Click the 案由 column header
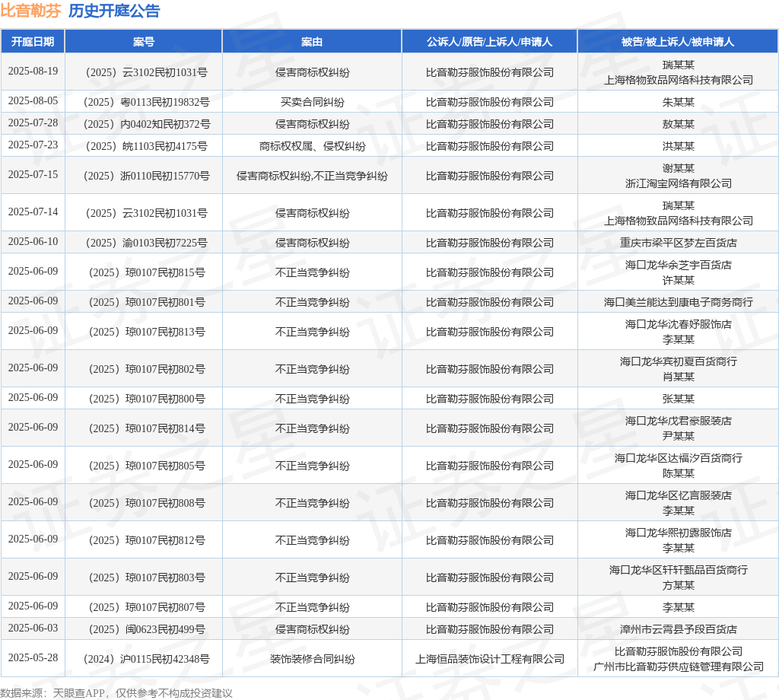 pos(312,42)
